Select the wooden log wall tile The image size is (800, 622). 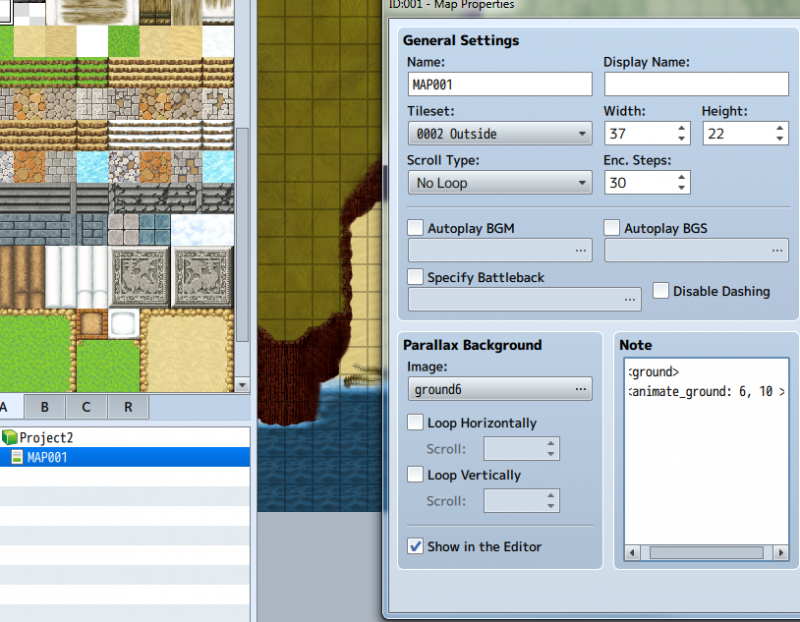[22, 277]
